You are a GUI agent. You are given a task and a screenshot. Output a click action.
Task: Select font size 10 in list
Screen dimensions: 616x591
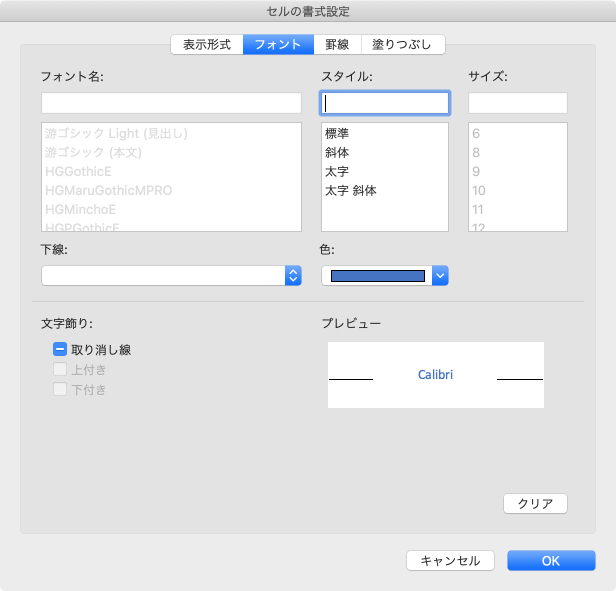(479, 191)
